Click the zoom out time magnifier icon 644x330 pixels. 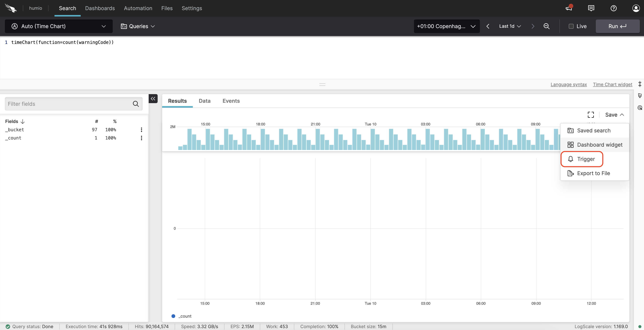tap(546, 26)
